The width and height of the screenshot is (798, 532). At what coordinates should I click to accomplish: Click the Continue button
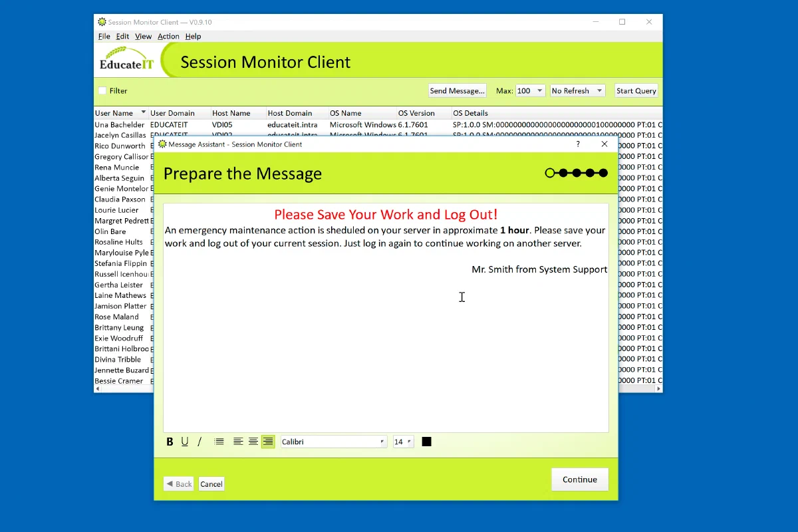(580, 479)
